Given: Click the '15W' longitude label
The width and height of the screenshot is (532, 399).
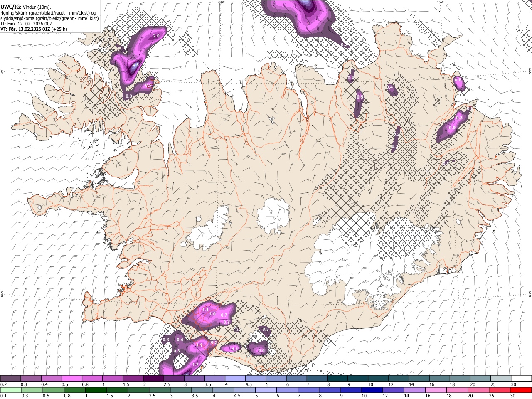Looking at the screenshot, I should point(440,2).
